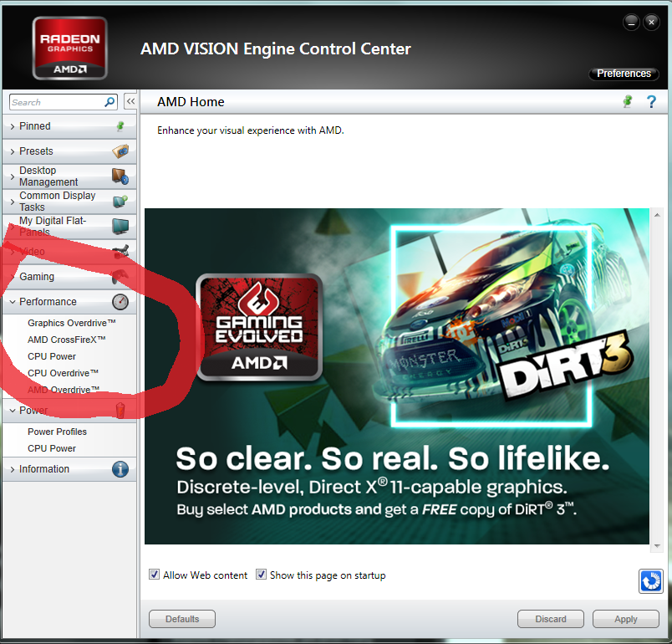
Task: Click the My Digital Flat-Panels monitor icon
Action: 120,227
